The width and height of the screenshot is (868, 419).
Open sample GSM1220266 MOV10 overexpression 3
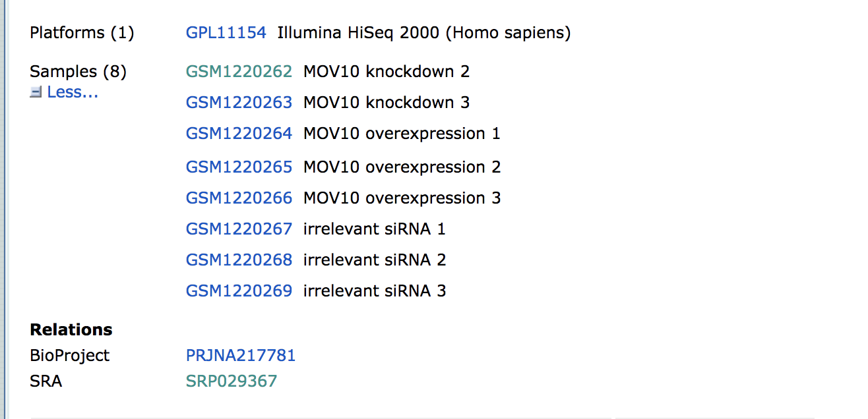point(239,198)
